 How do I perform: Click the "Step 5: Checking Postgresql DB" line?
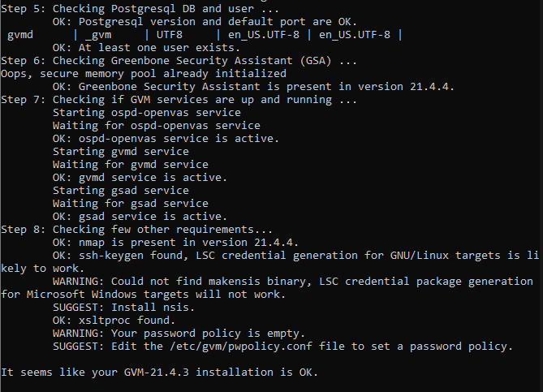pyautogui.click(x=127, y=8)
